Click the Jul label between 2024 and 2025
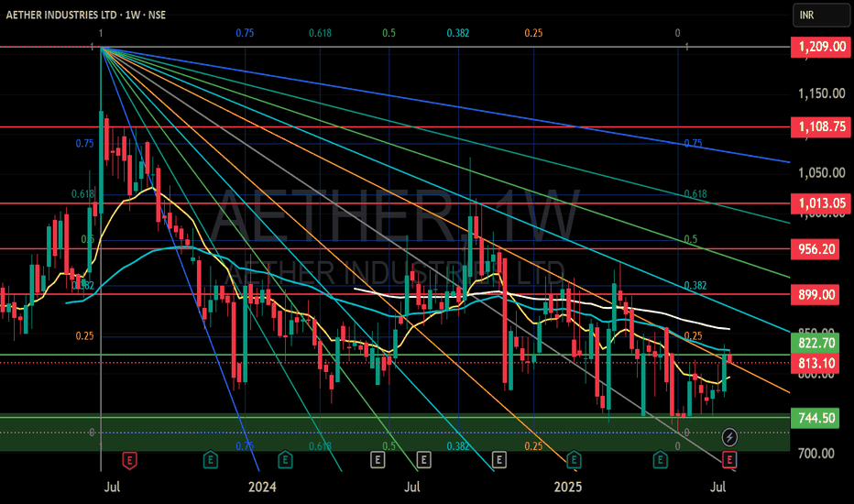This screenshot has width=854, height=504. pos(411,488)
